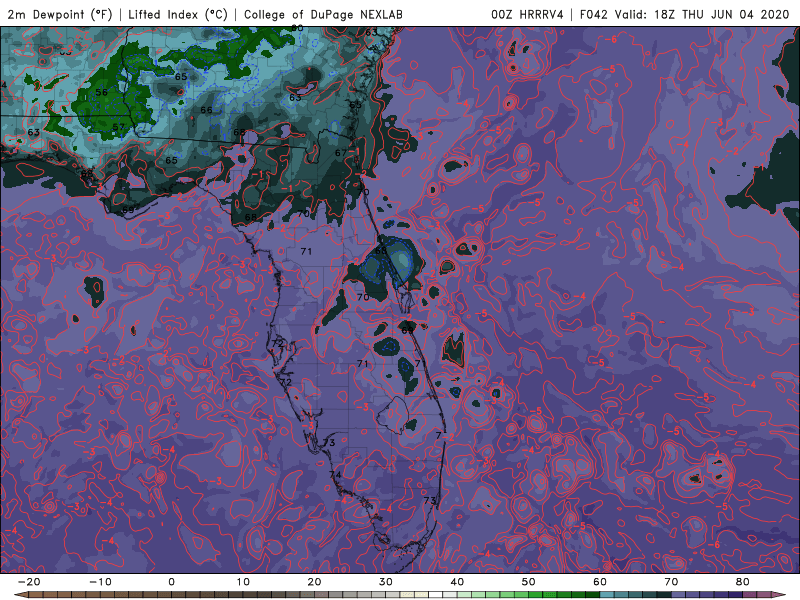Screen dimensions: 800x600
Task: Click the colorbar's left end arrow
Action: [x=19, y=595]
